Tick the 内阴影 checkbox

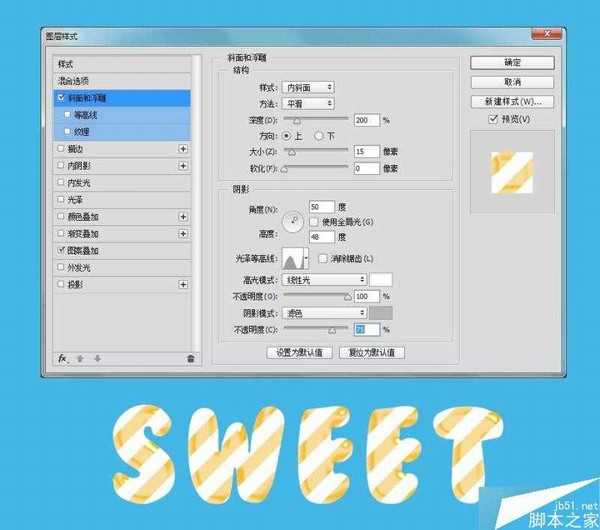(x=60, y=165)
